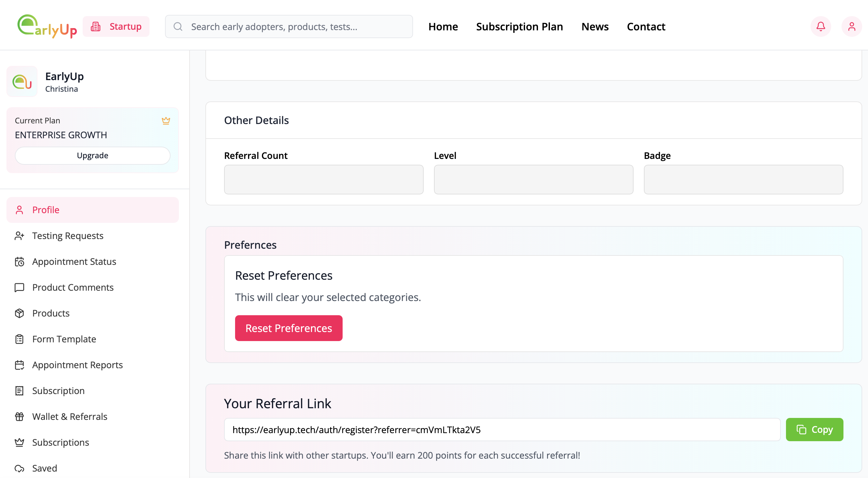Click the Appointment Status calendar icon
This screenshot has height=478, width=868.
(x=19, y=262)
